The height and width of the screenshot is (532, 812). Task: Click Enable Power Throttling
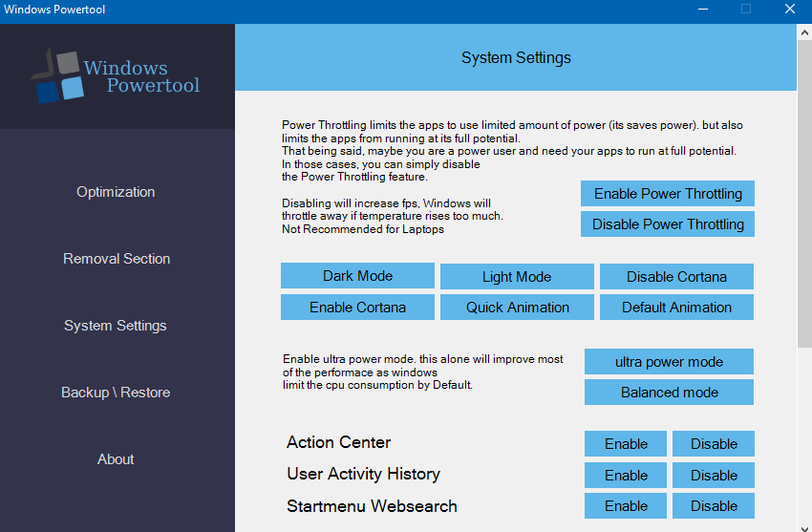(x=668, y=194)
